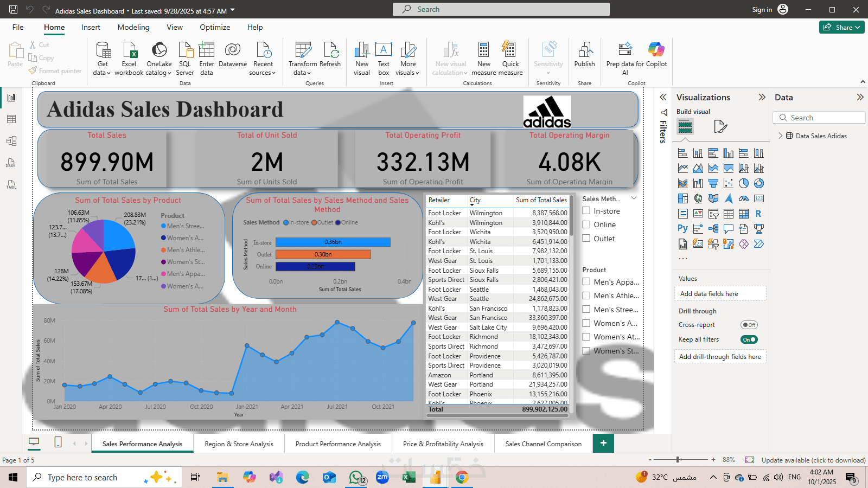The image size is (868, 488).
Task: Open the More visuals dropdown
Action: 408,59
